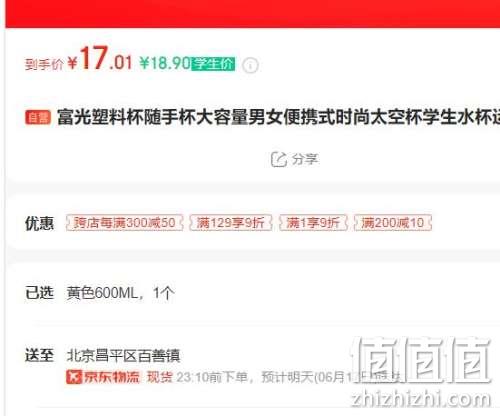Image resolution: width=500 pixels, height=416 pixels.
Task: Tap the 满1享9折 discount tag
Action: tap(313, 222)
